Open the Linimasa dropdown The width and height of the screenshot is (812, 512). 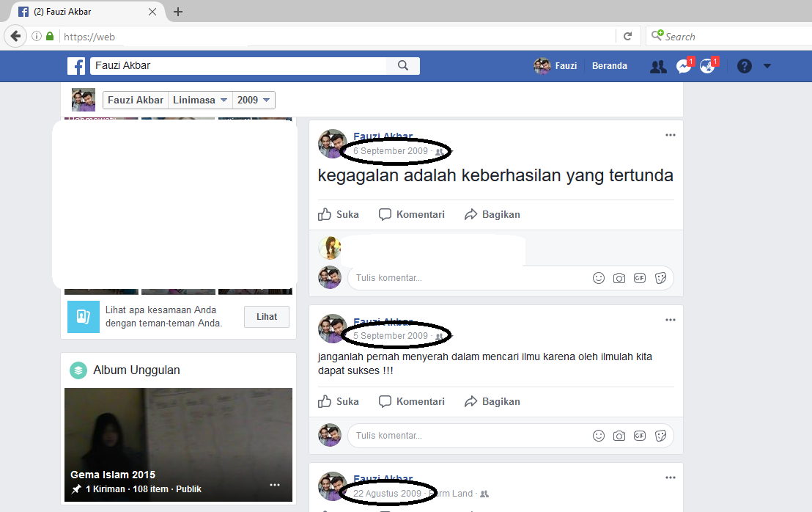(199, 100)
